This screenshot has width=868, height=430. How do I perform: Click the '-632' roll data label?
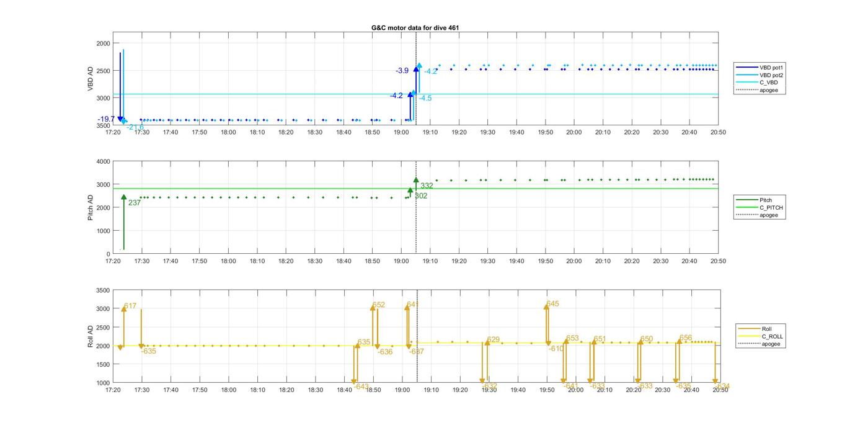click(489, 386)
